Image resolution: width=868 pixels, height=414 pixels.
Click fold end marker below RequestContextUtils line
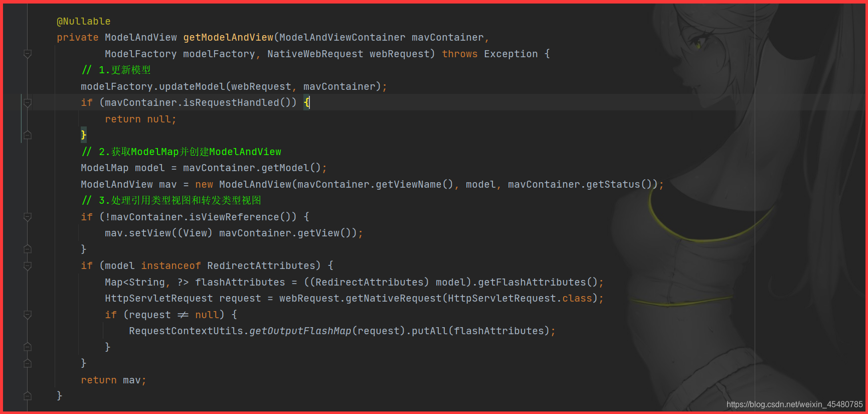28,347
